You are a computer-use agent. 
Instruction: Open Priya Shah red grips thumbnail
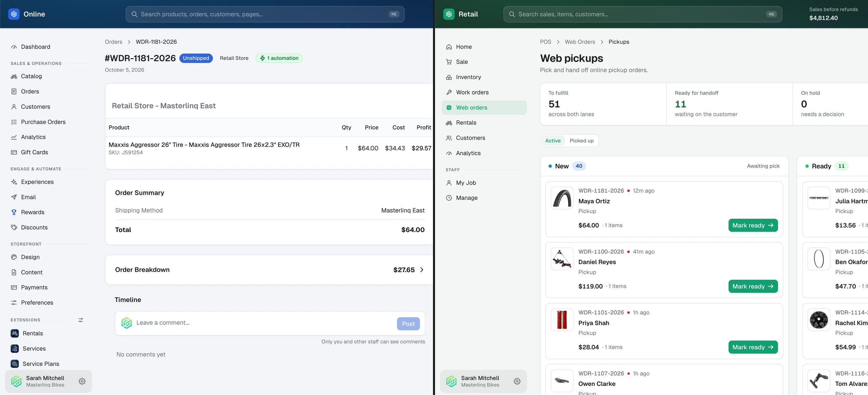click(x=562, y=320)
